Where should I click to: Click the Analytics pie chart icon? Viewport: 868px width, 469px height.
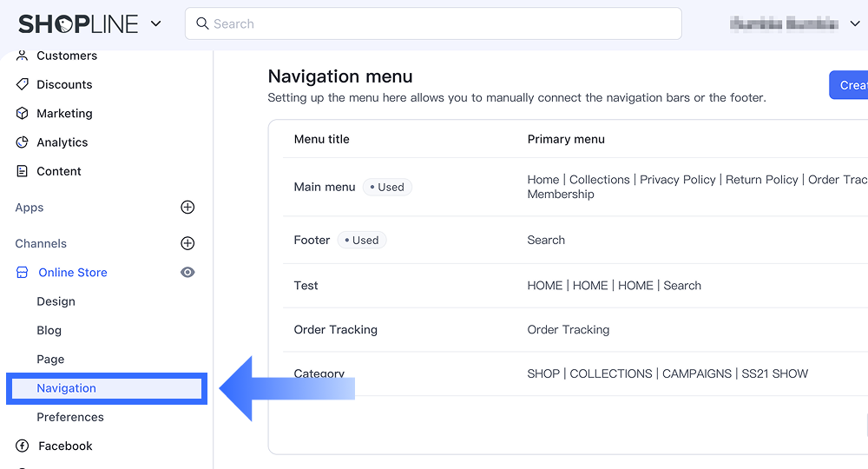coord(23,142)
